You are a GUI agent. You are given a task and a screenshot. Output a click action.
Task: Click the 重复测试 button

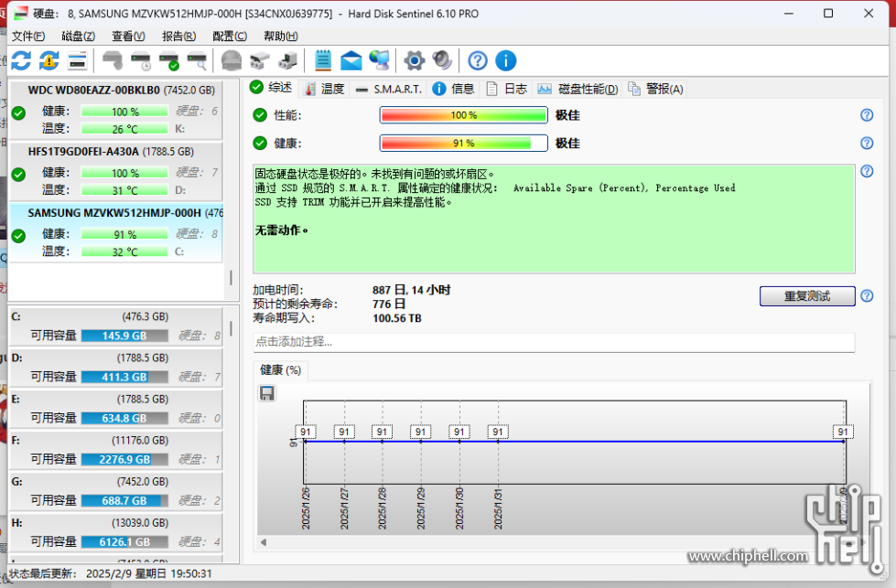point(807,295)
